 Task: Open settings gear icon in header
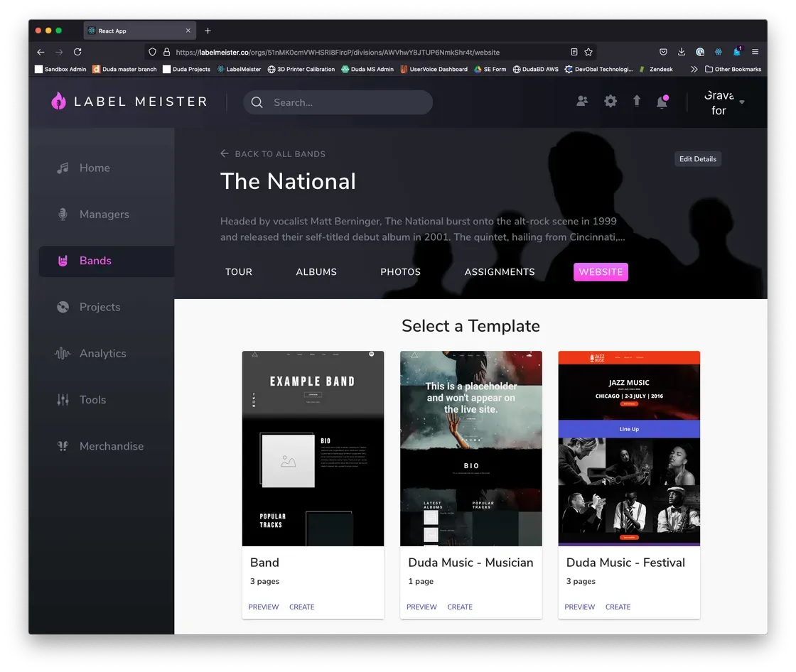pyautogui.click(x=611, y=102)
